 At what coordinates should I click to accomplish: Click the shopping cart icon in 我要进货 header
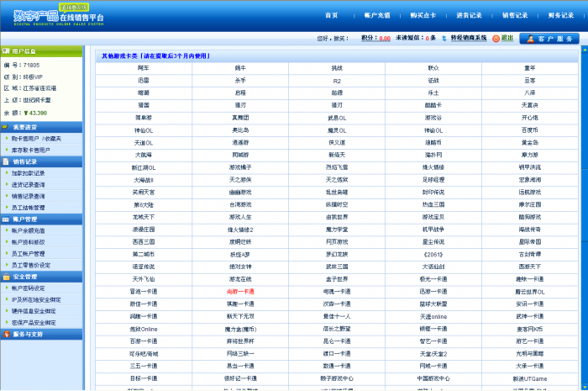click(x=5, y=127)
